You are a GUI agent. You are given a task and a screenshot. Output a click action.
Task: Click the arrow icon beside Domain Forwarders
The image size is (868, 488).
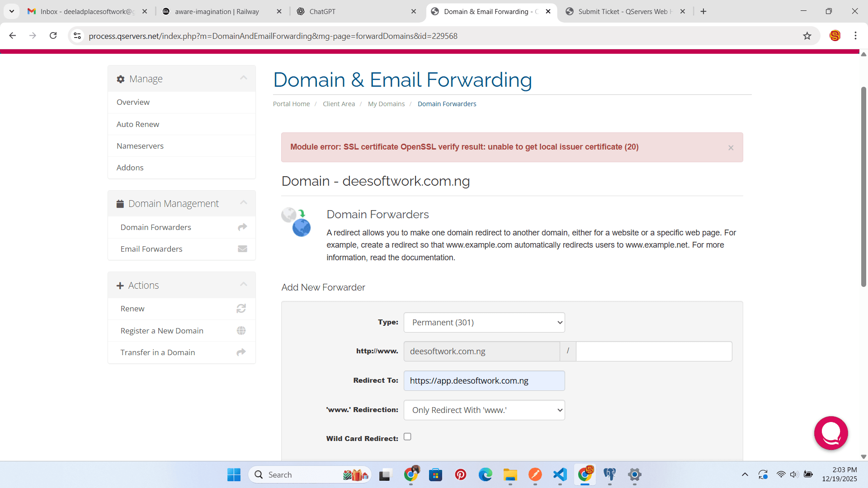point(242,227)
